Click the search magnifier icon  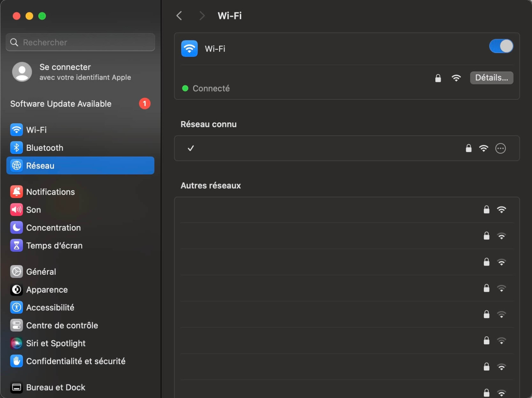[14, 42]
